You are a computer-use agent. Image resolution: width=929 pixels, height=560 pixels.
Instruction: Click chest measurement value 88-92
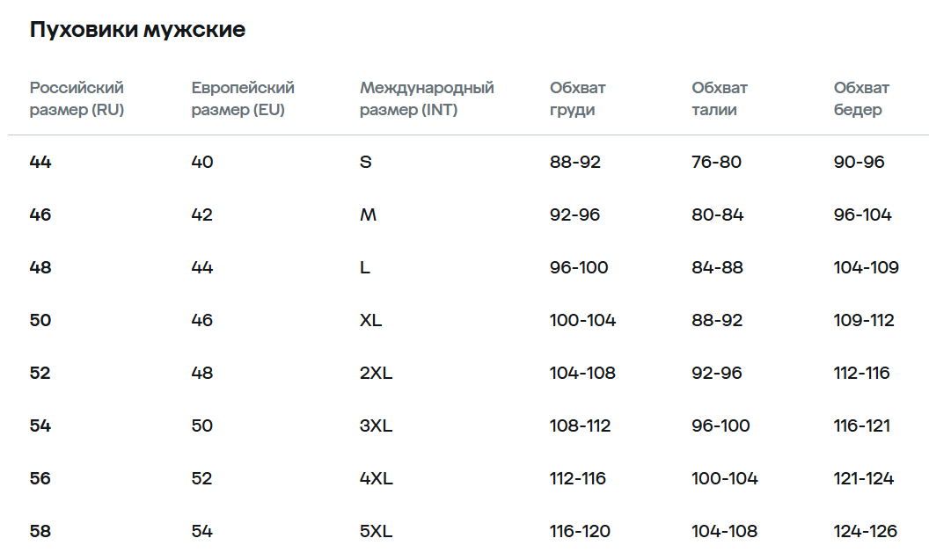coord(575,162)
